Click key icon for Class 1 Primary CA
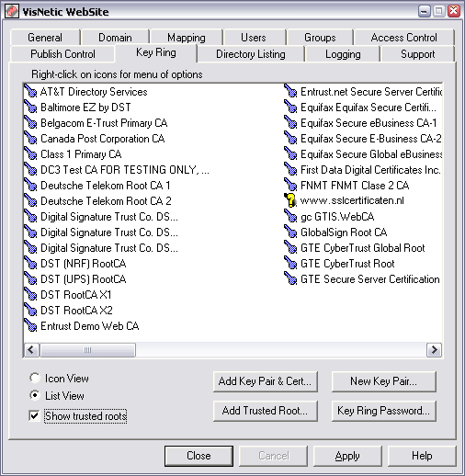The image size is (465, 476). point(30,153)
